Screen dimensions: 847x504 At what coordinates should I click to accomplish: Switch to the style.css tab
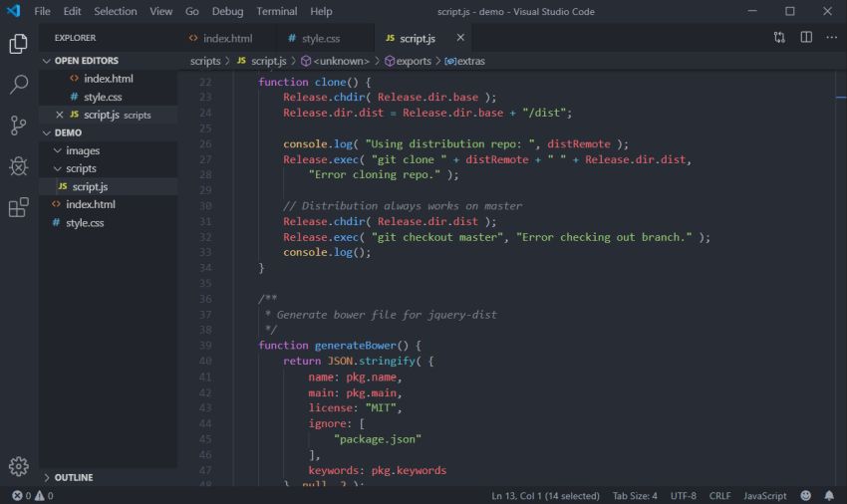(320, 38)
